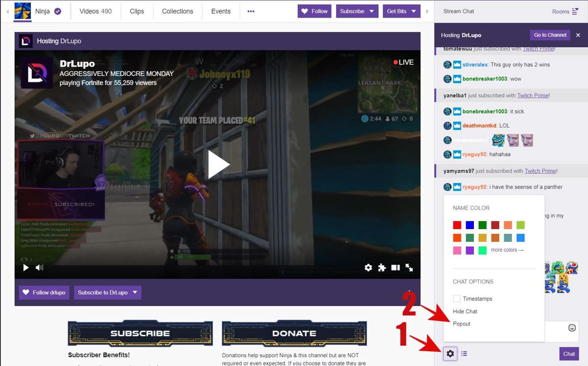Open the Events tab
Screen dimensions: 588x366
click(221, 11)
